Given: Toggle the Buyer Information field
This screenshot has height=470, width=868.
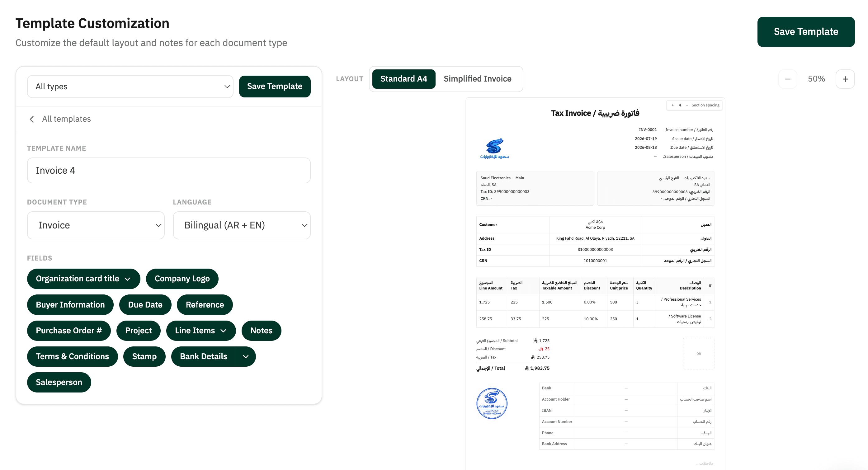Looking at the screenshot, I should pyautogui.click(x=70, y=305).
